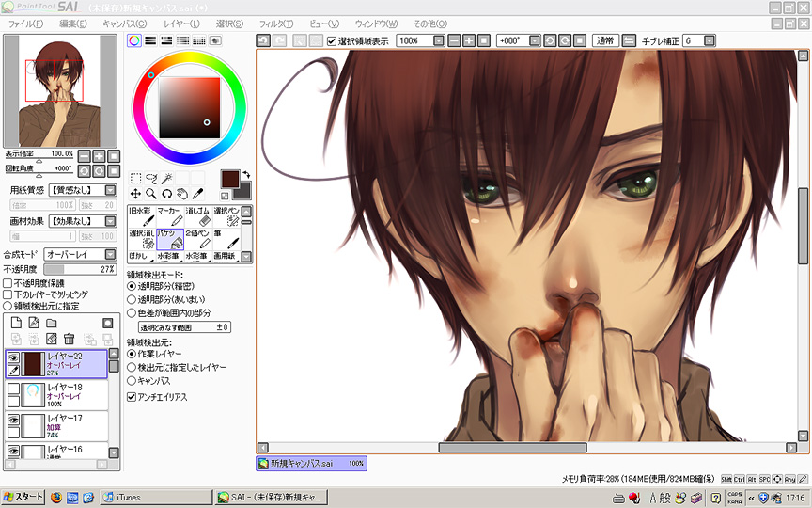Choose the 筆 brush tool
Viewport: 812px width, 508px height.
coord(226,240)
